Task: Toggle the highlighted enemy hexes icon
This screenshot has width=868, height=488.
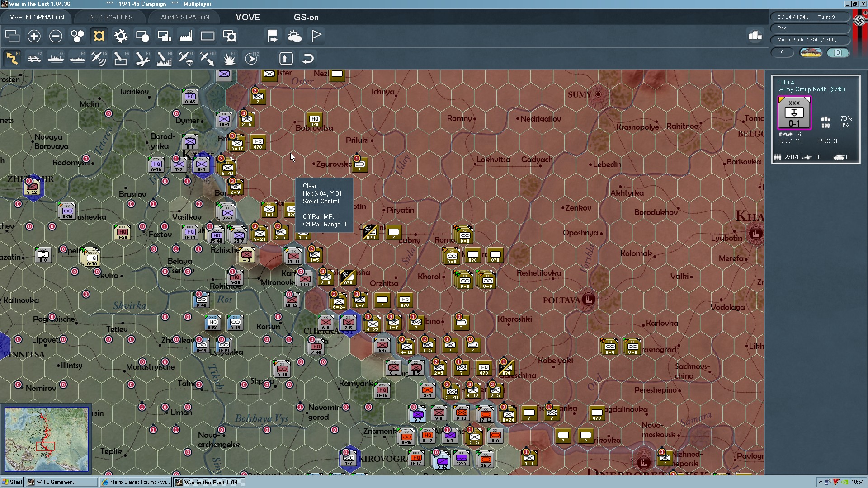Action: pos(99,36)
